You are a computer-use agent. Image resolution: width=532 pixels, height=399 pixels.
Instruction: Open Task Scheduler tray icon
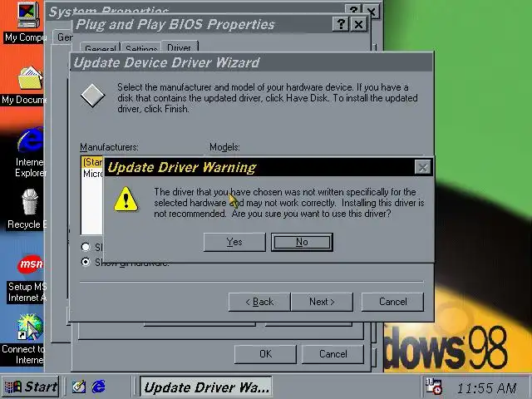[x=434, y=387]
